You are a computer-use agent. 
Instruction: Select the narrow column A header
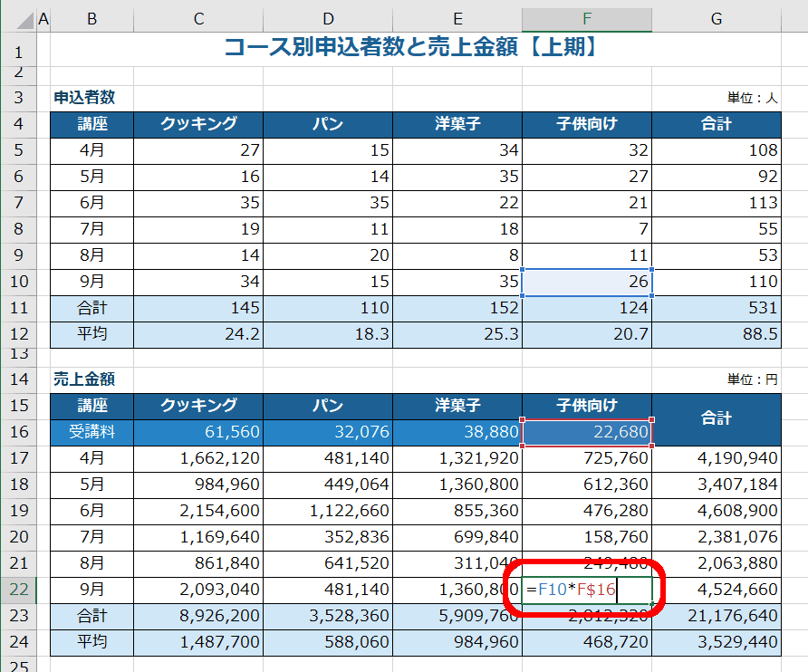(x=43, y=19)
